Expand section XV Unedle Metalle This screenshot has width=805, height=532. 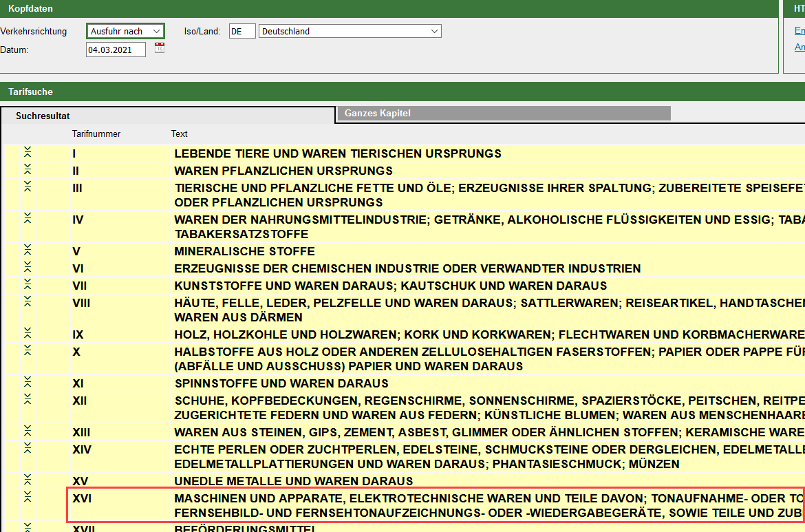(28, 480)
